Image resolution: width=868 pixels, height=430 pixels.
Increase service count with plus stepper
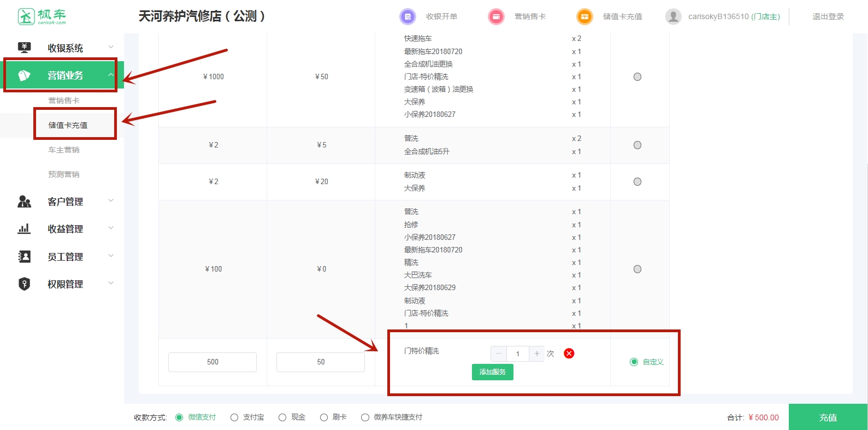coord(537,354)
